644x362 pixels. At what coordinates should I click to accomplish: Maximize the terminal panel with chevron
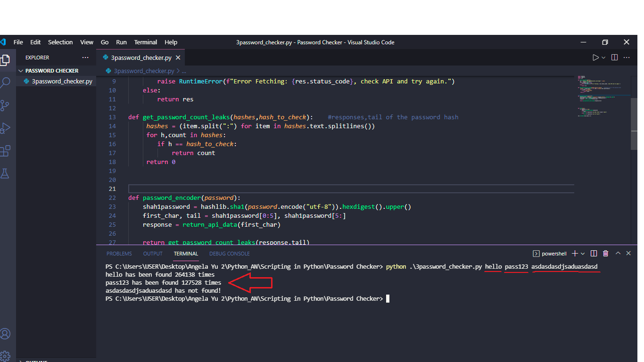coord(618,253)
